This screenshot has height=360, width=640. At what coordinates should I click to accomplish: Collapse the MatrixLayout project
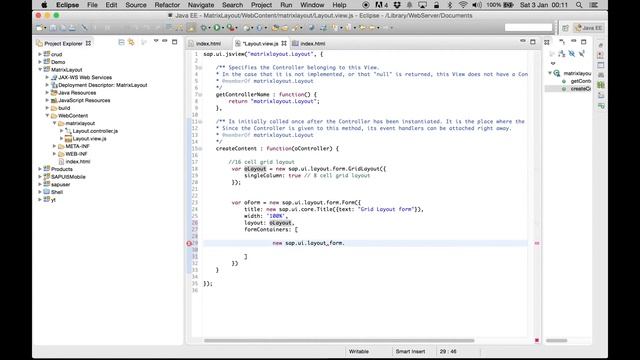tap(40, 69)
